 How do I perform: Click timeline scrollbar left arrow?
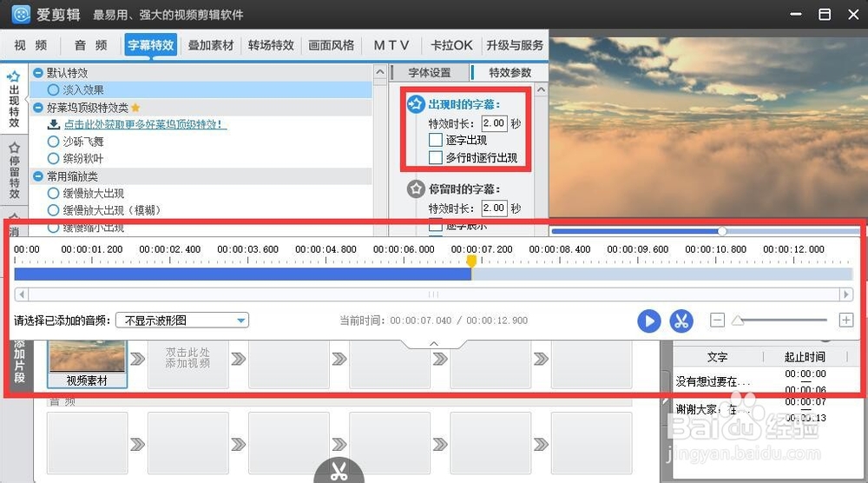pyautogui.click(x=22, y=294)
